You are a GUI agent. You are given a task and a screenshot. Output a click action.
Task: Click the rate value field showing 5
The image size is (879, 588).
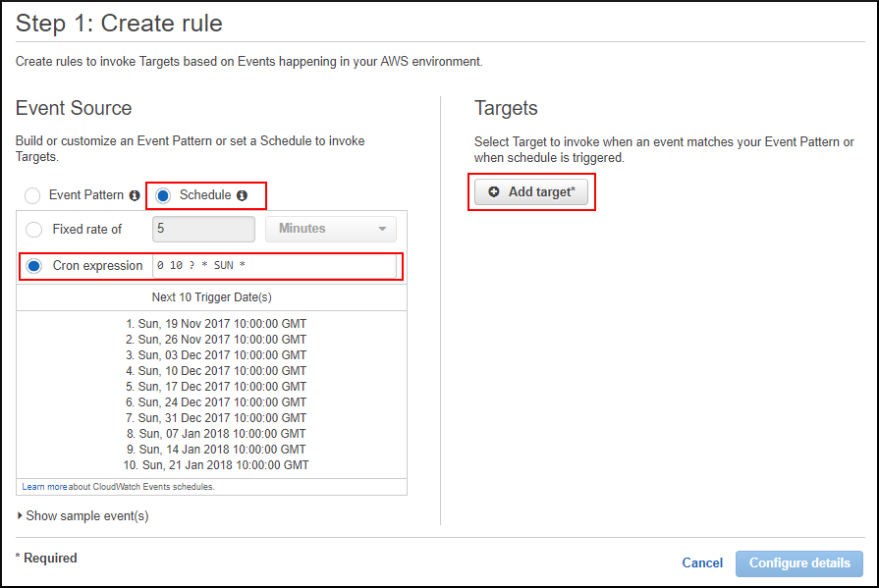[202, 228]
